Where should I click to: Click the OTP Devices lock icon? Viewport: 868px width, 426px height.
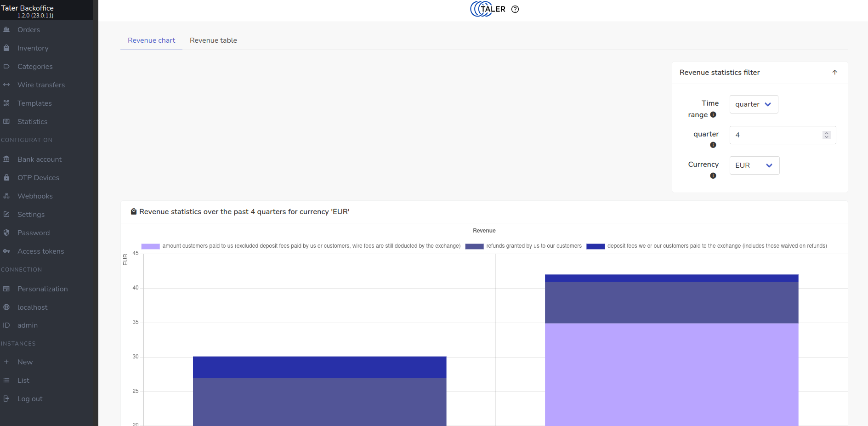(6, 178)
